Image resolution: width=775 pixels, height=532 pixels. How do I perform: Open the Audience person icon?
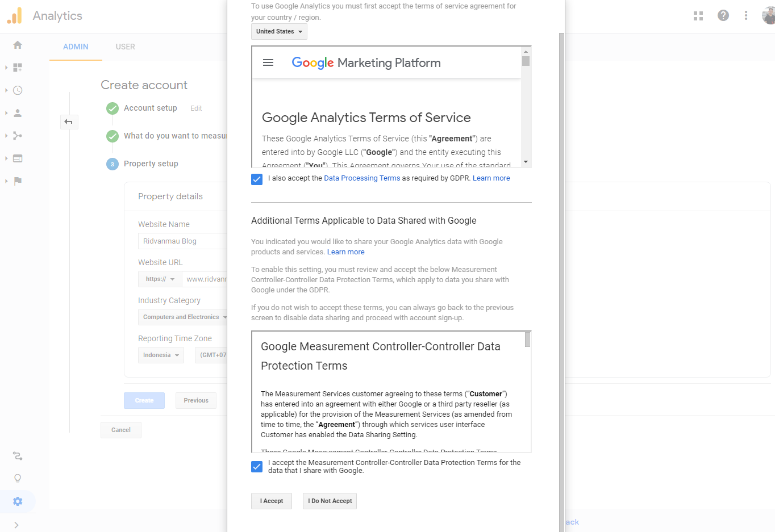pyautogui.click(x=18, y=113)
